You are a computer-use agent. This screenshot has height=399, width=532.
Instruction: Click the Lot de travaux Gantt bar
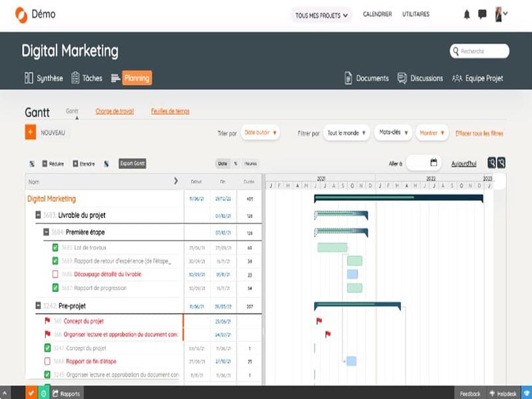tap(332, 247)
